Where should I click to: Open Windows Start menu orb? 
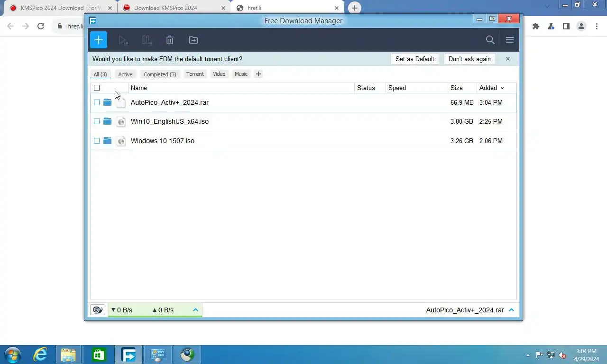[x=12, y=355]
